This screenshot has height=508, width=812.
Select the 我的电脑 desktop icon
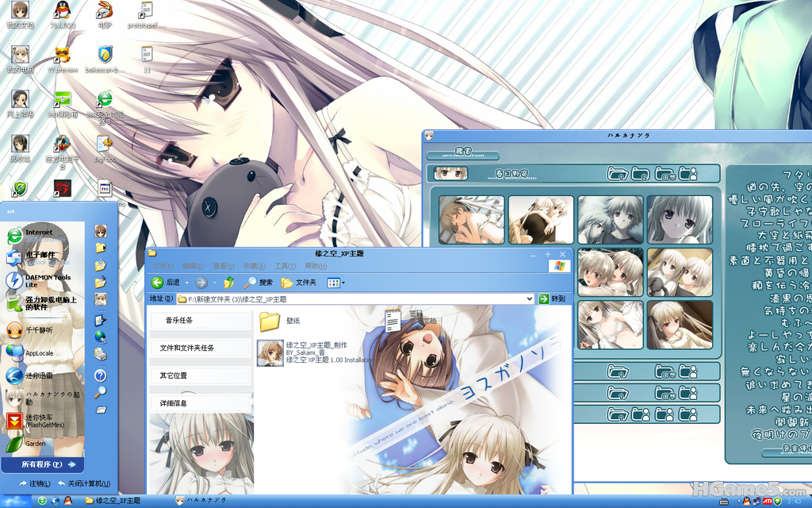pyautogui.click(x=20, y=59)
